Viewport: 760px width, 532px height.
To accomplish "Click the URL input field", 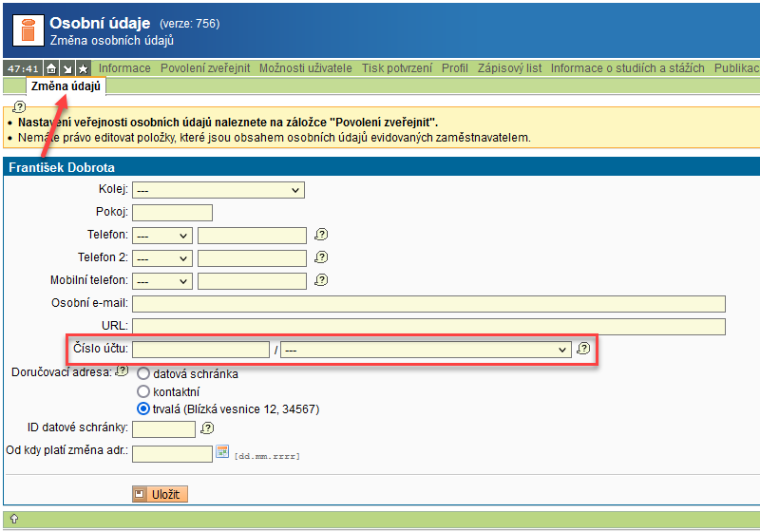I will tap(429, 327).
